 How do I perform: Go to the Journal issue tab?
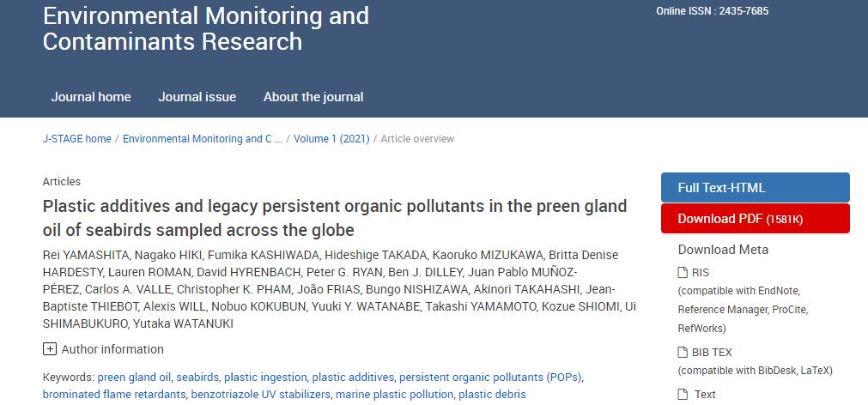click(197, 97)
